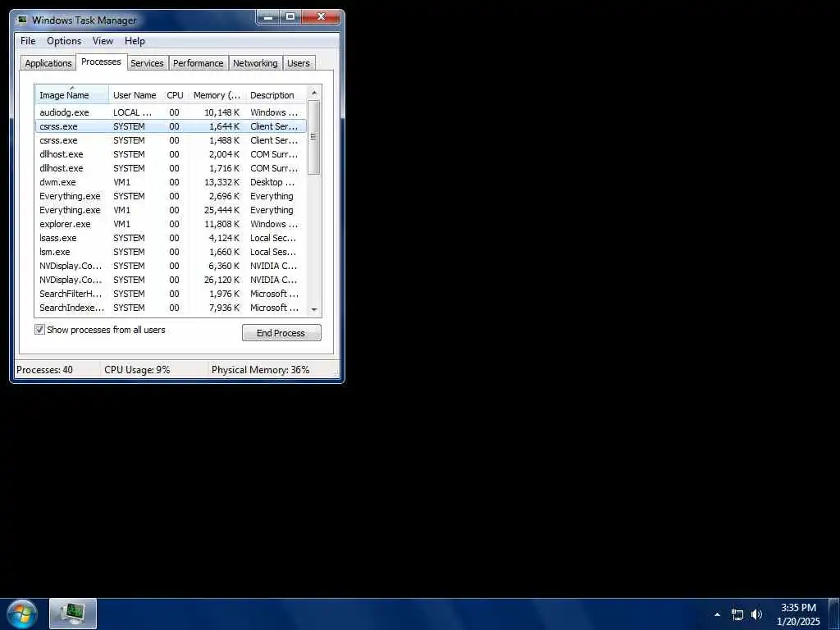Screen dimensions: 840x630
Task: Click the process list scroll up arrow
Action: (x=314, y=93)
